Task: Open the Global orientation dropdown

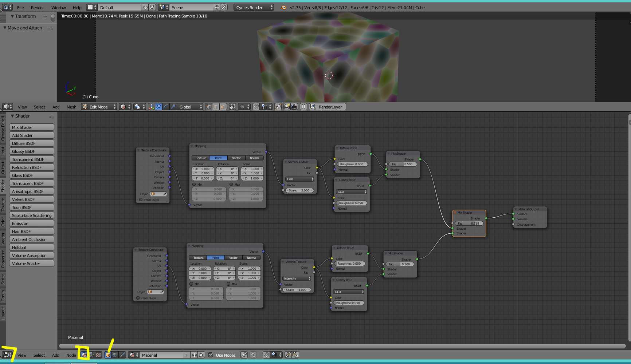Action: (190, 107)
